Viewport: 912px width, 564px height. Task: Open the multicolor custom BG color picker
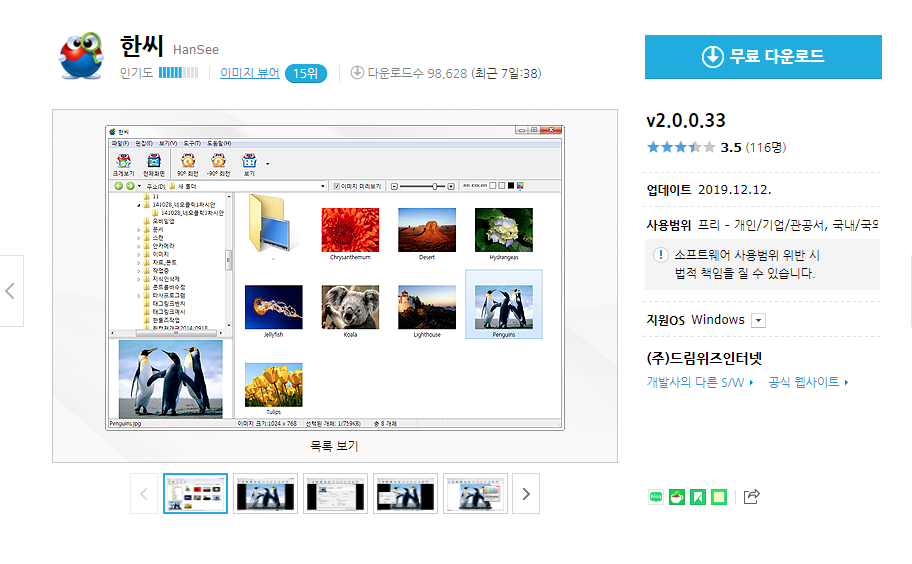pyautogui.click(x=520, y=186)
